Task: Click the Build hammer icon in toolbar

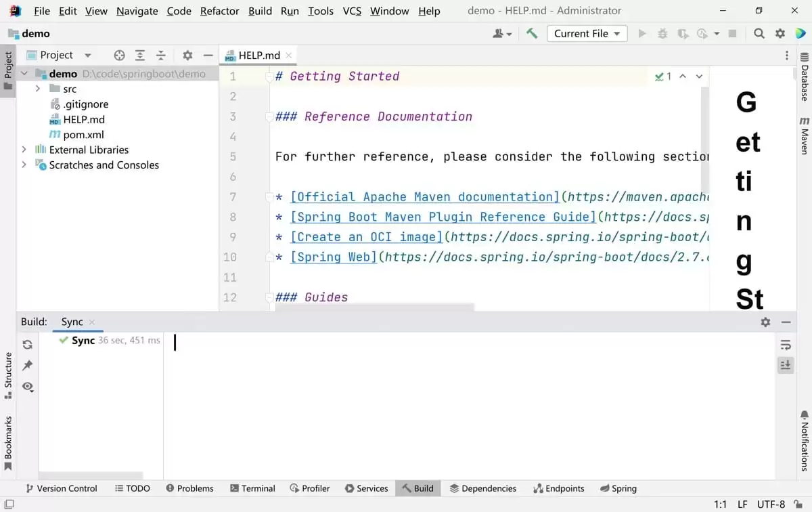Action: (532, 33)
